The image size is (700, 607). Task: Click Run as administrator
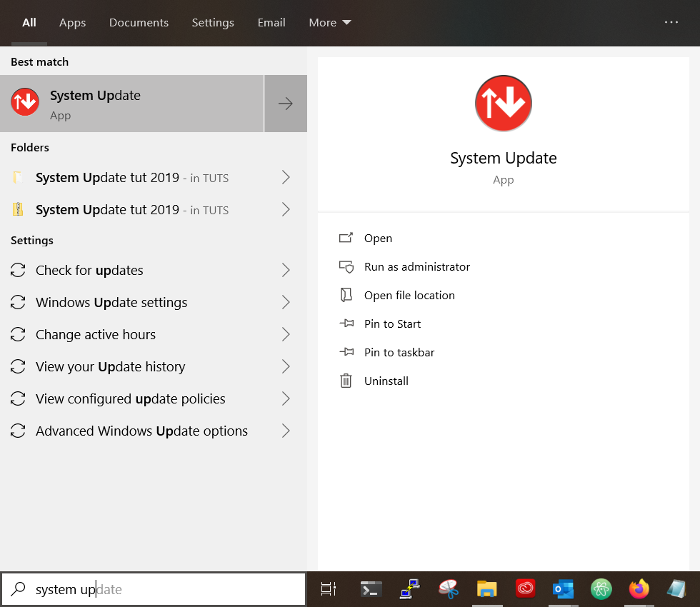(417, 267)
